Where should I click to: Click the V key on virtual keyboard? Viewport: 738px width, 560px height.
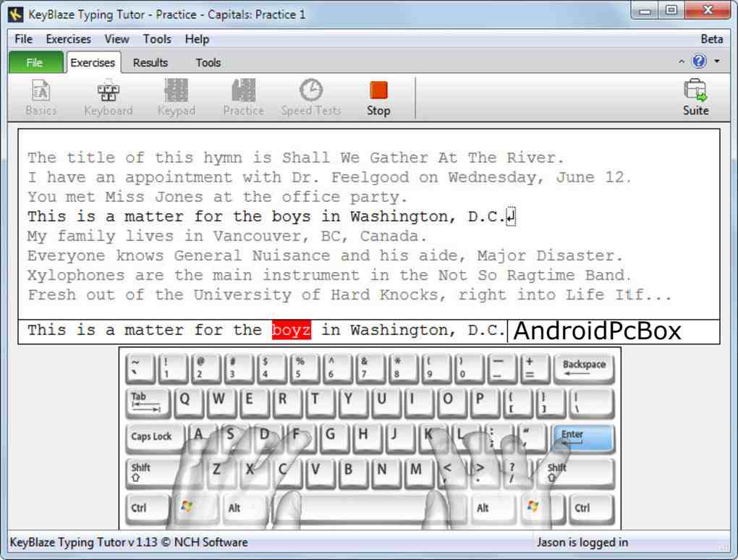coord(321,473)
